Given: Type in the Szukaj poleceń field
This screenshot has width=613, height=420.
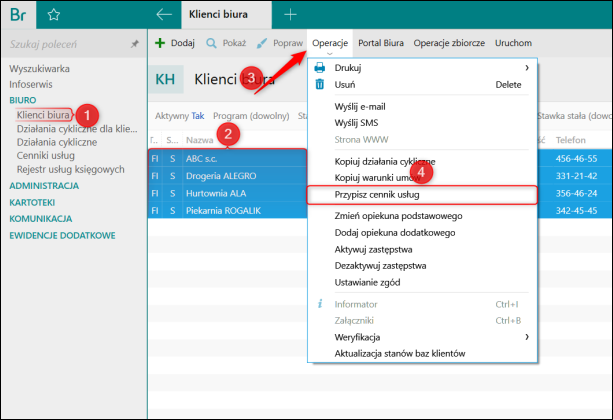Looking at the screenshot, I should (x=65, y=45).
